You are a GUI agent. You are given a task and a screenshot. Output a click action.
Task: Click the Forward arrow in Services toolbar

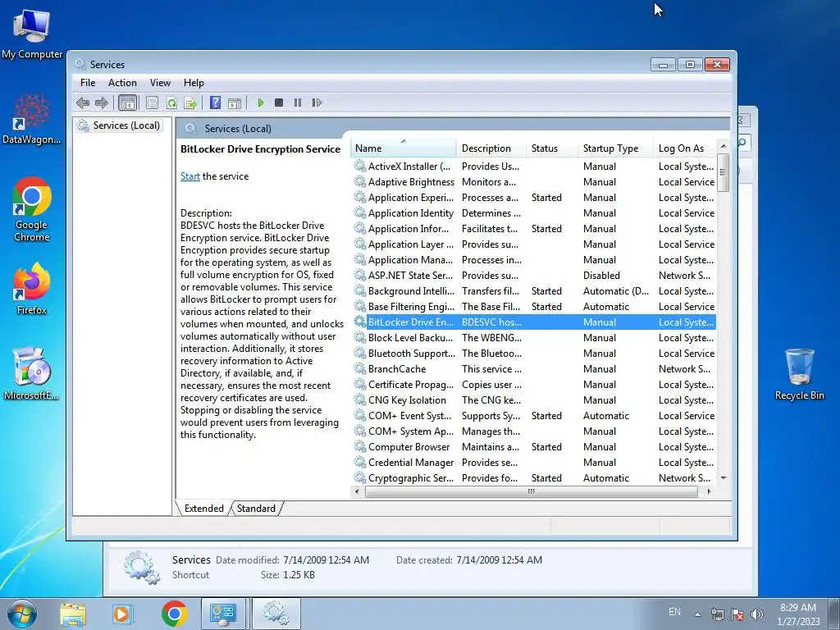click(x=101, y=103)
